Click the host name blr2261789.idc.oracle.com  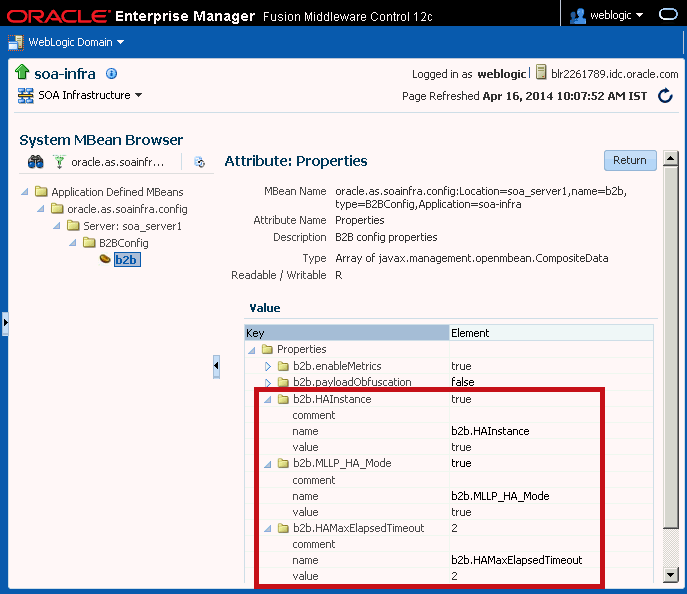click(614, 74)
